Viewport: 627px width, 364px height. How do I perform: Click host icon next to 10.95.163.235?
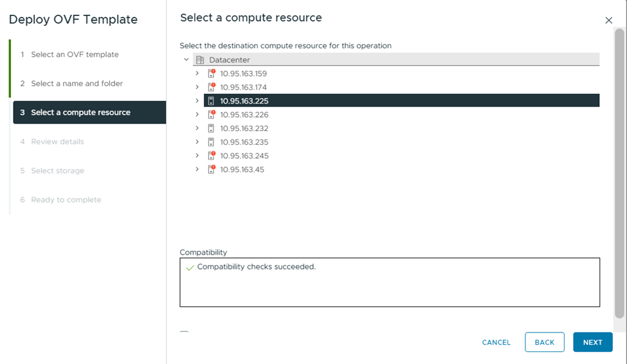click(x=211, y=142)
